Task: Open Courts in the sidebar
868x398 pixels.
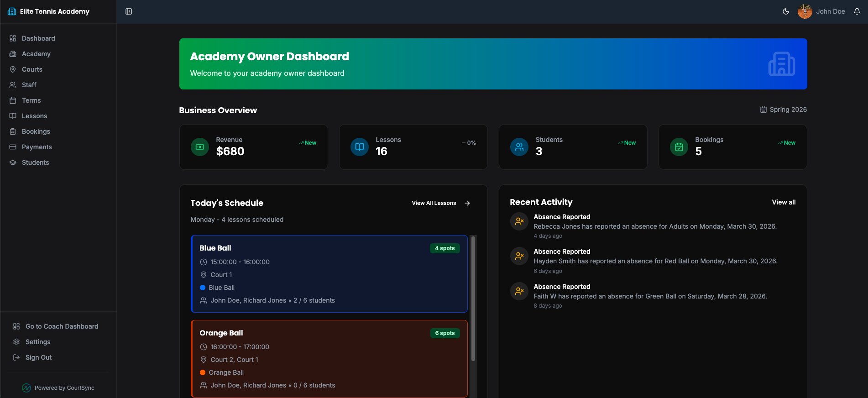Action: [x=32, y=69]
